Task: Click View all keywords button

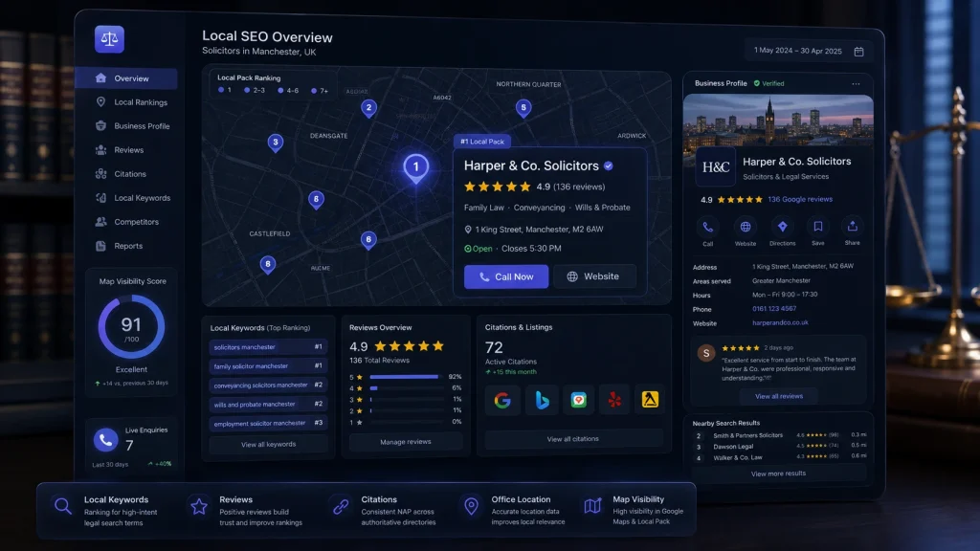Action: click(268, 444)
